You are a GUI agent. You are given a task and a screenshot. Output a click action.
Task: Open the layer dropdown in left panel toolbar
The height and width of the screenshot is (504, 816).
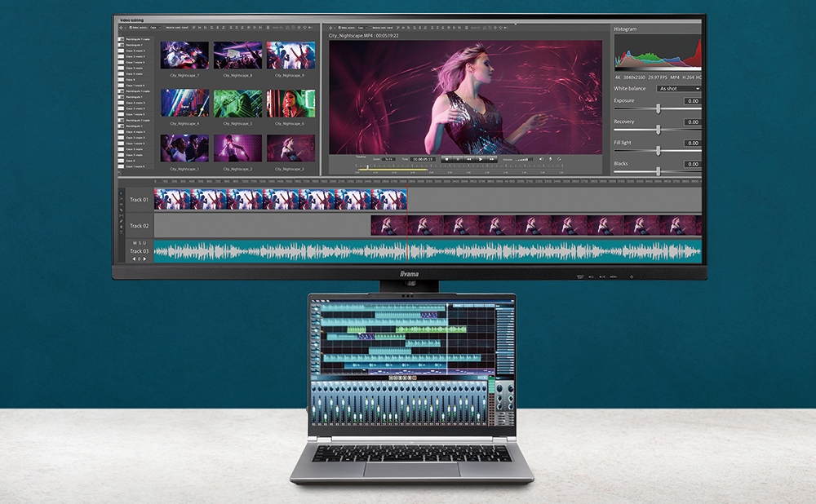click(154, 27)
